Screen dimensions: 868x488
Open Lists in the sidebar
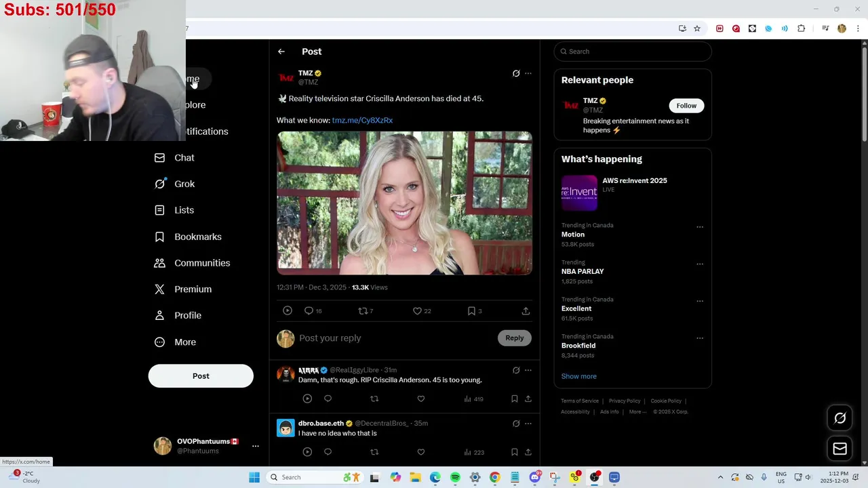[174, 210]
